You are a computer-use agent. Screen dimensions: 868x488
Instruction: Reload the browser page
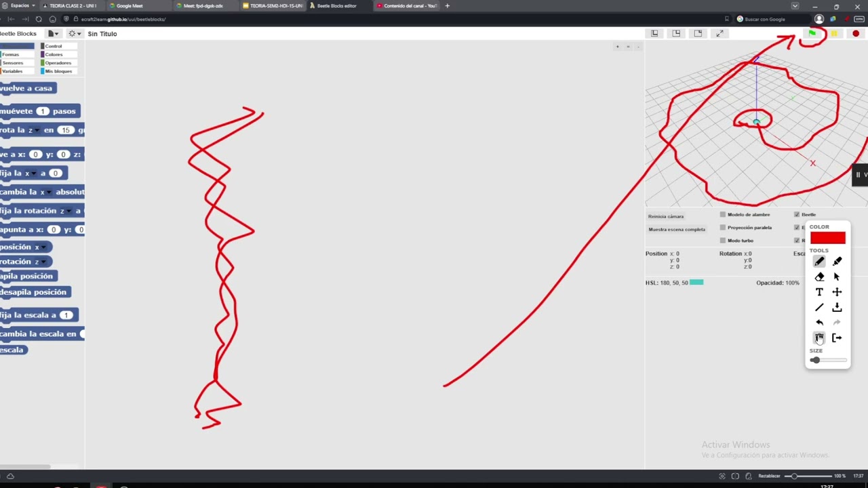point(39,19)
